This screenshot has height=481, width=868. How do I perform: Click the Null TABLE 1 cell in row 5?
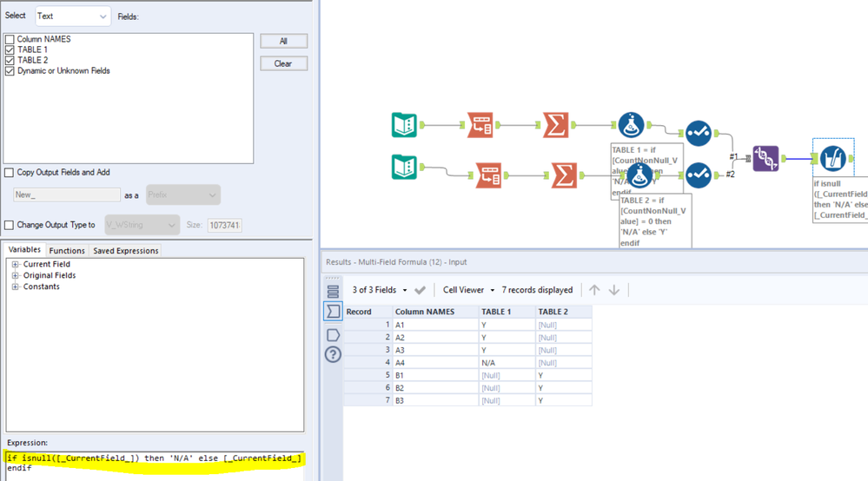click(x=507, y=375)
